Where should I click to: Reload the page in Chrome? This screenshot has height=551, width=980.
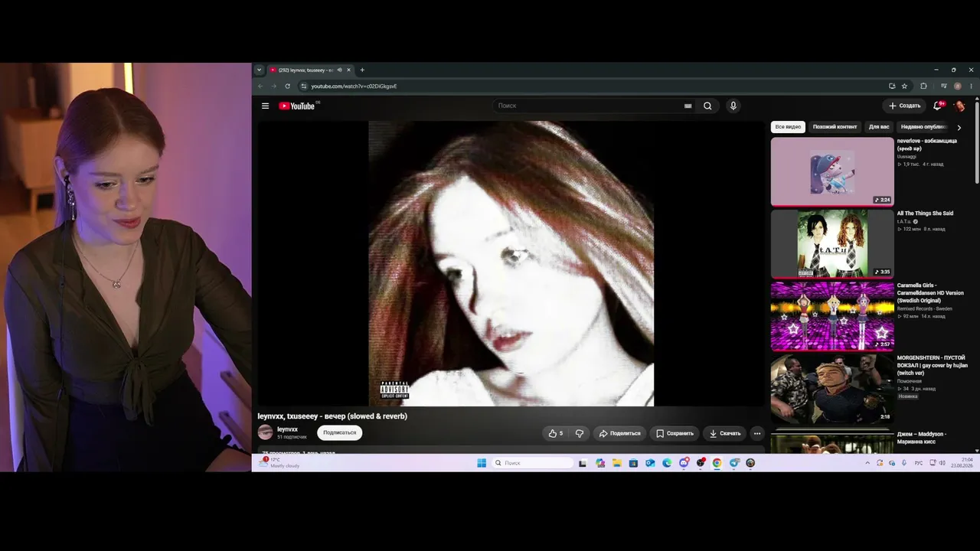pyautogui.click(x=287, y=86)
